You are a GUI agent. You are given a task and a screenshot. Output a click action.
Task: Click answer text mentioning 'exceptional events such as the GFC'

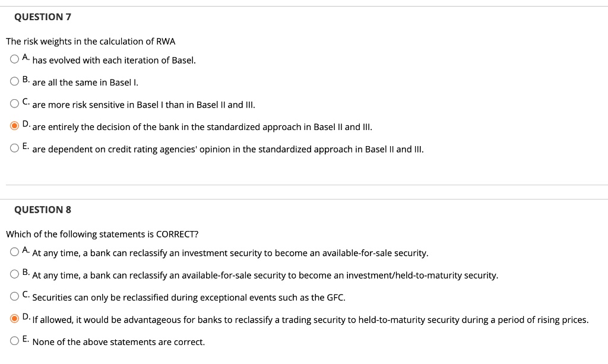point(189,297)
